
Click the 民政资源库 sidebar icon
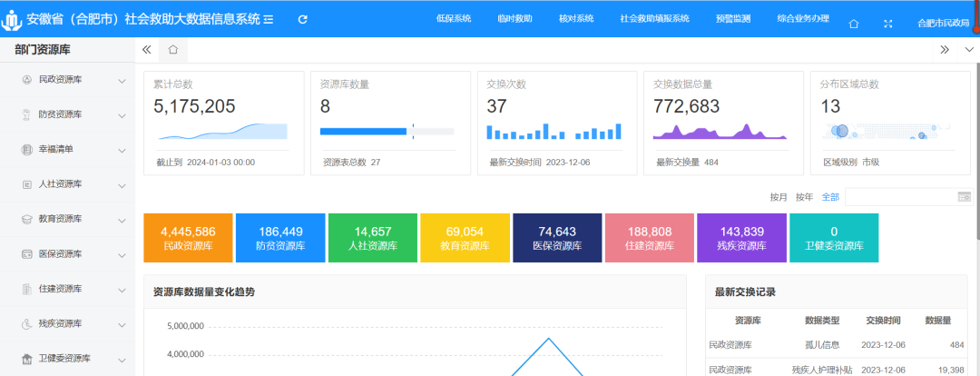pos(27,79)
